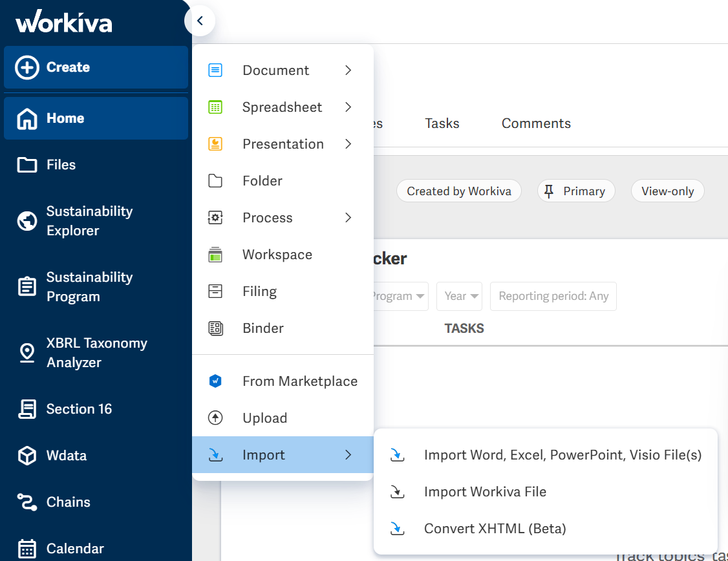This screenshot has height=561, width=728.
Task: Click the green Spreadsheet icon
Action: (215, 107)
